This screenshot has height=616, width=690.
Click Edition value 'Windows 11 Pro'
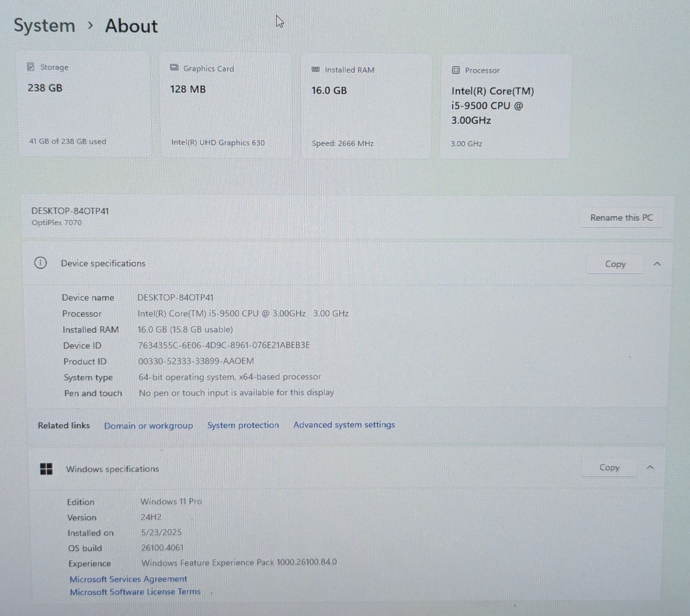click(171, 501)
